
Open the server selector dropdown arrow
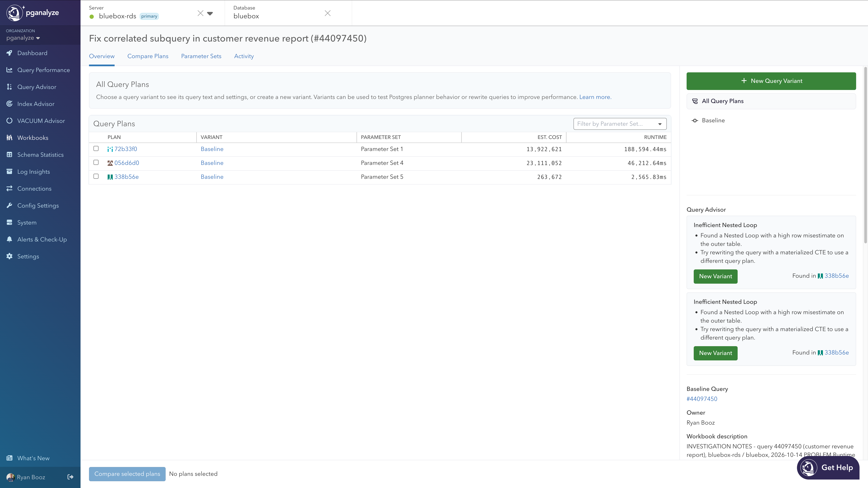click(x=210, y=14)
